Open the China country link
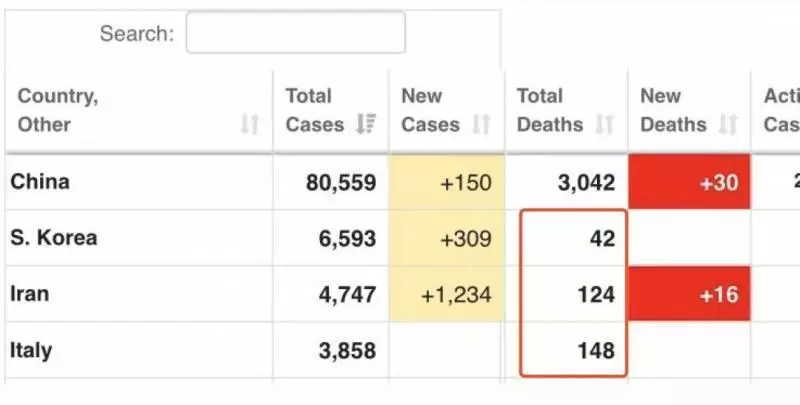 40,182
